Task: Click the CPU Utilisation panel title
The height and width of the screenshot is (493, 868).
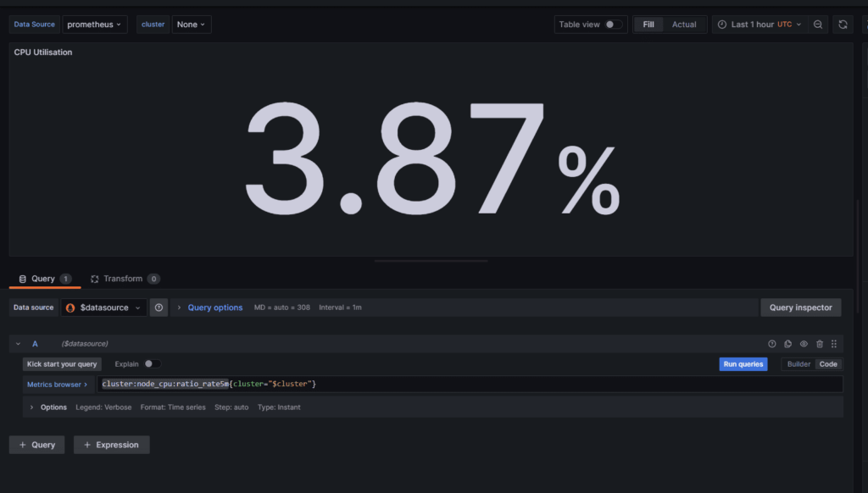Action: [43, 52]
